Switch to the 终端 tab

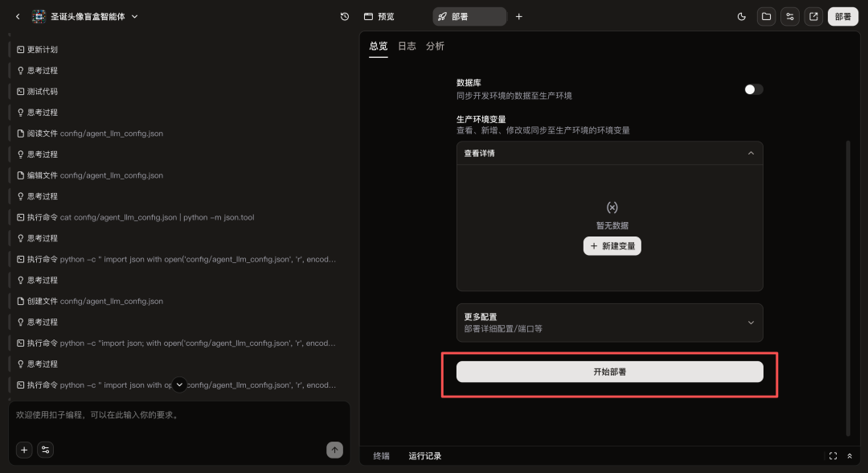point(381,456)
